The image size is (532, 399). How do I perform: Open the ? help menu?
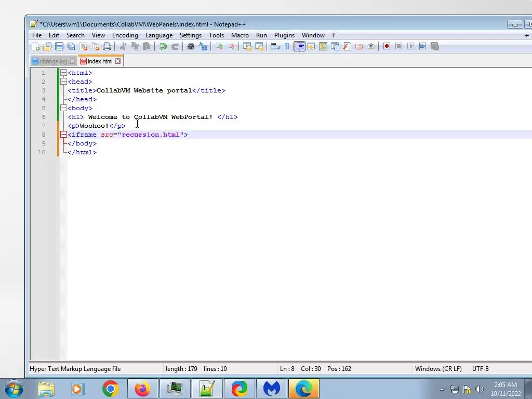pos(333,35)
